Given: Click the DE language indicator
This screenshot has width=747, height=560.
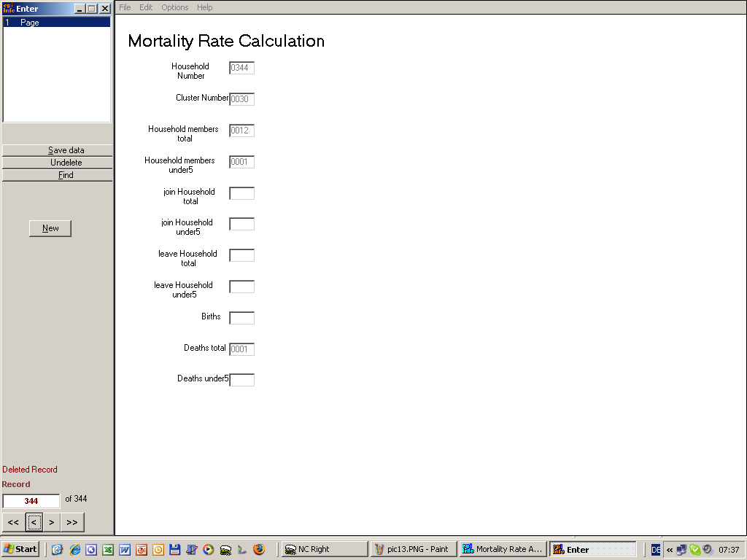Looking at the screenshot, I should pos(656,550).
